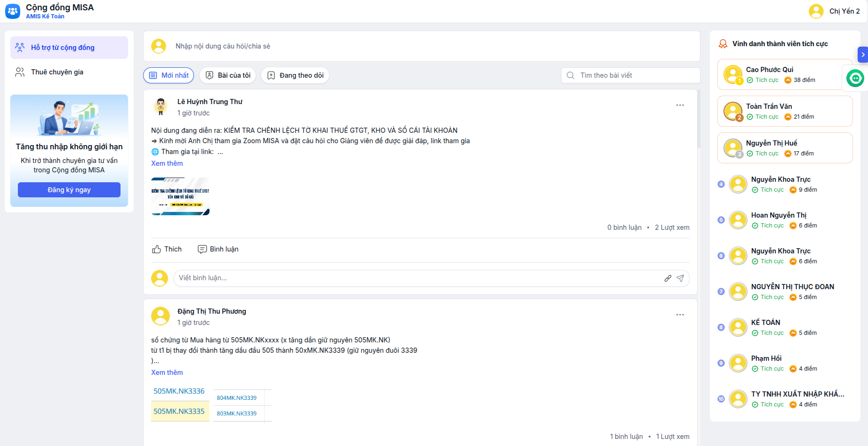Like Lê Huỳnh Trung Thư's post
Image resolution: width=868 pixels, height=446 pixels.
(167, 249)
